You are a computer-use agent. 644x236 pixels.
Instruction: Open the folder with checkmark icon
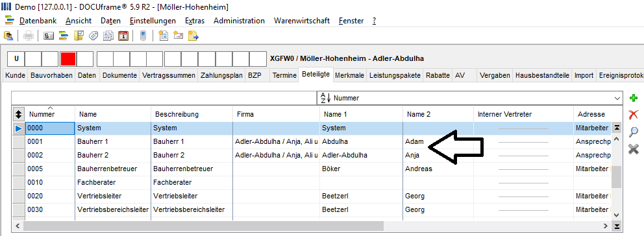[x=79, y=36]
